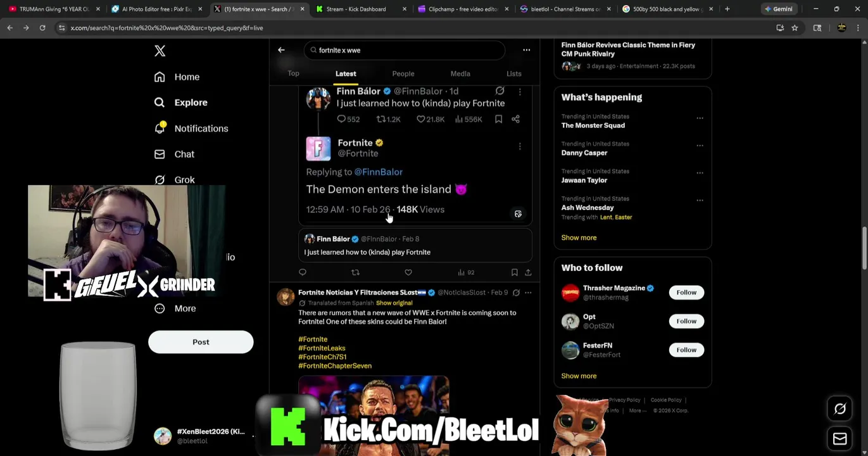
Task: Open Explore in X sidebar
Action: coord(181,103)
